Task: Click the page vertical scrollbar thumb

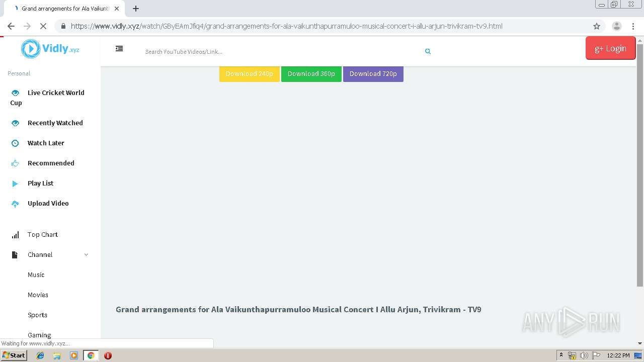Action: click(640, 165)
